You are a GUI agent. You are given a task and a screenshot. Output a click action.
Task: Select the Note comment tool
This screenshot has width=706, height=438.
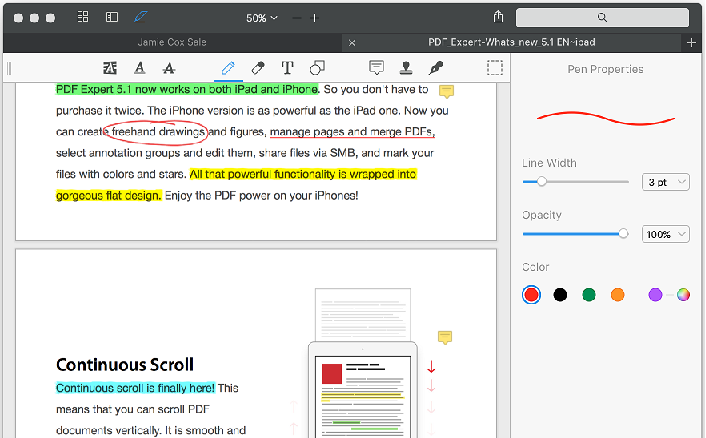tap(376, 68)
